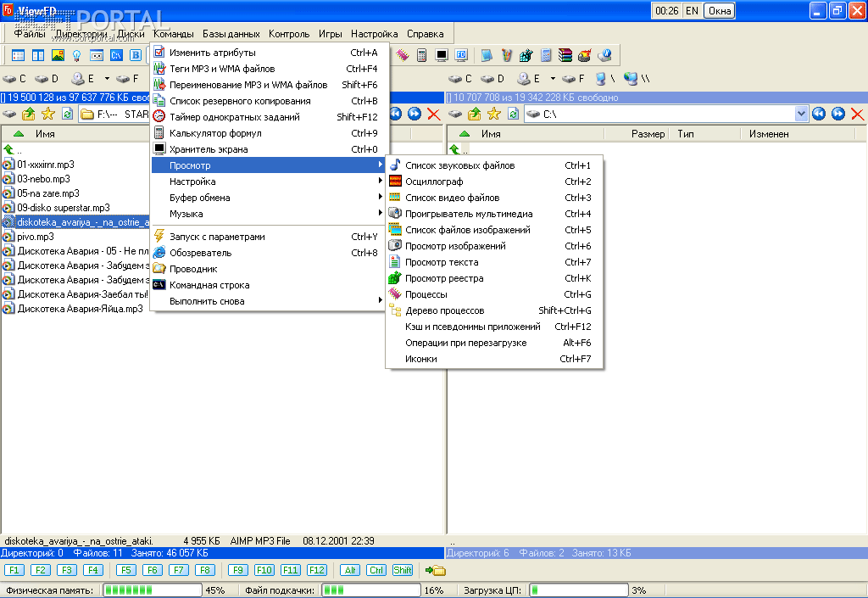
Task: Open the drive E dropdown arrow in left panel
Action: click(107, 79)
